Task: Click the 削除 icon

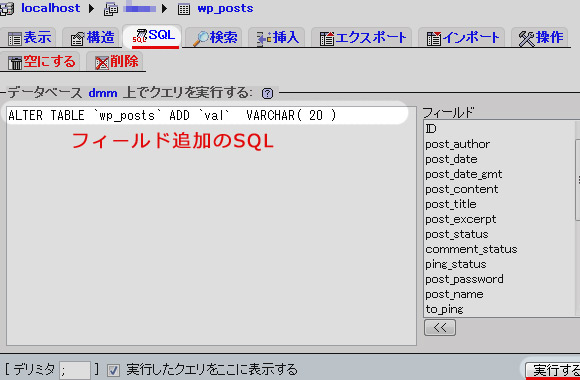Action: point(102,63)
